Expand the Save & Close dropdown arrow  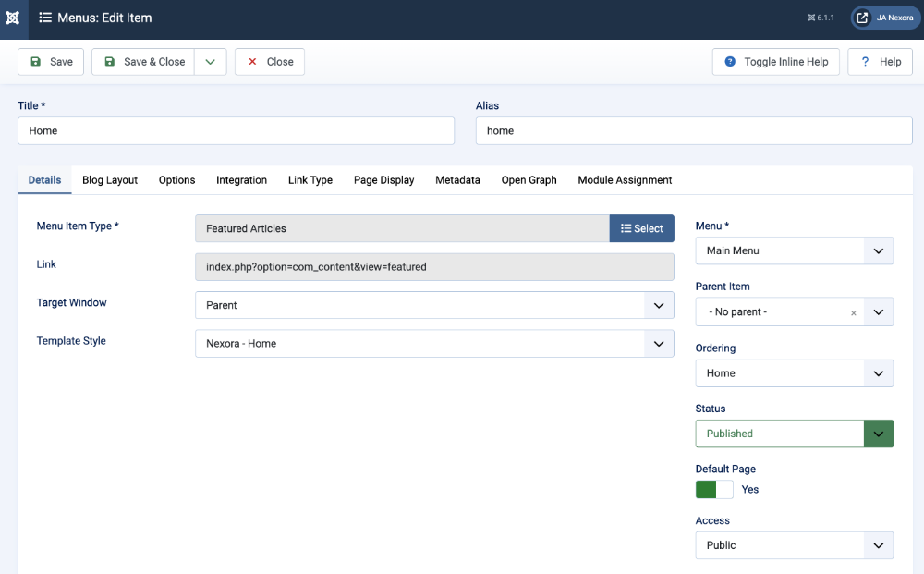[211, 62]
